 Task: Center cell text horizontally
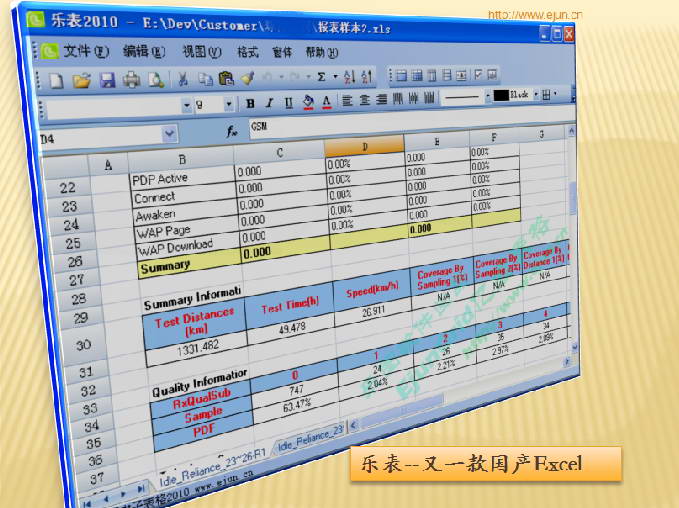click(x=365, y=100)
